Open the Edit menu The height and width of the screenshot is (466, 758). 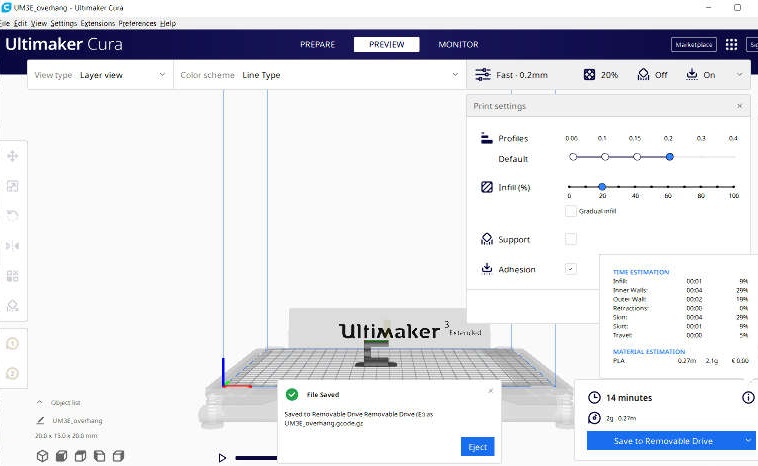tap(20, 23)
